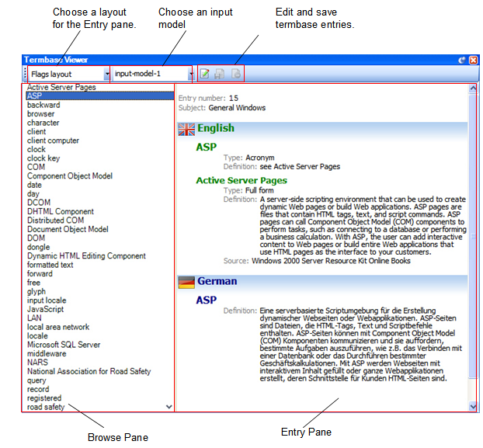Click the English language heading
The width and height of the screenshot is (483, 448).
click(216, 128)
